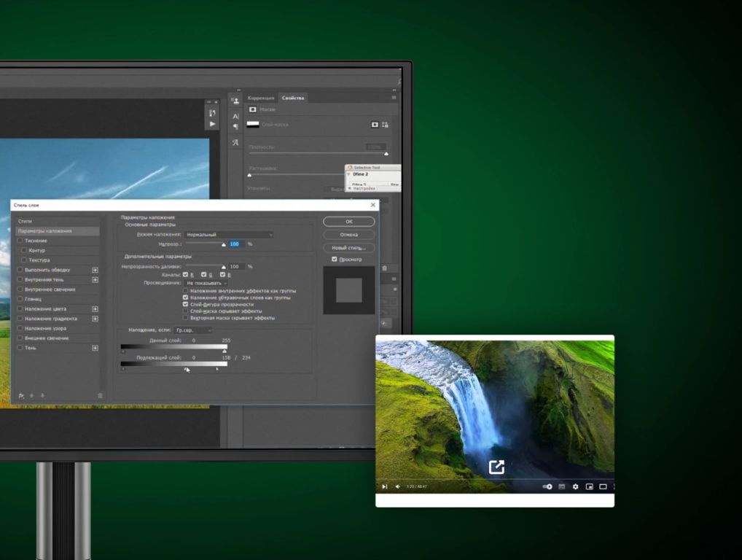Click the Новый стиль button

coord(348,248)
